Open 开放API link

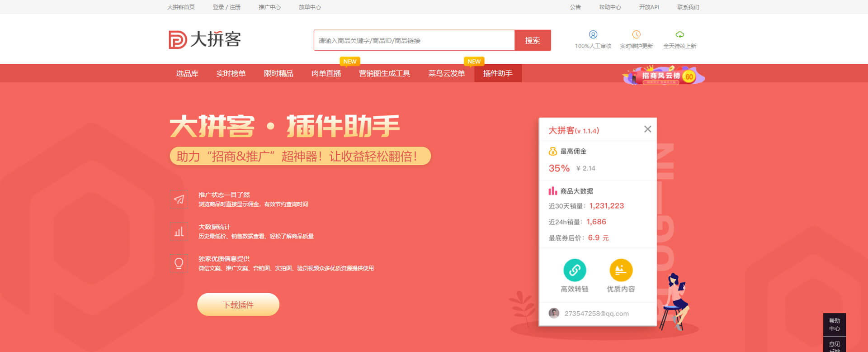click(x=649, y=7)
